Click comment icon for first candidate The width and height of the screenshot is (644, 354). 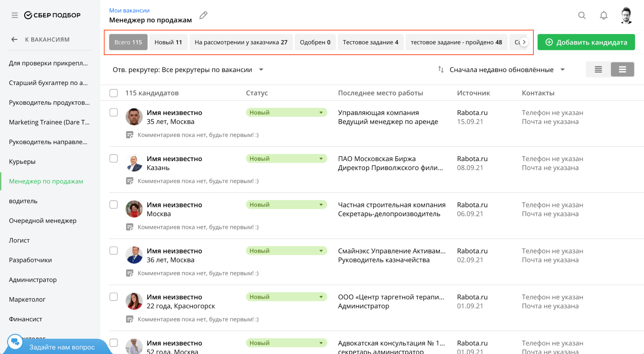[x=130, y=135]
